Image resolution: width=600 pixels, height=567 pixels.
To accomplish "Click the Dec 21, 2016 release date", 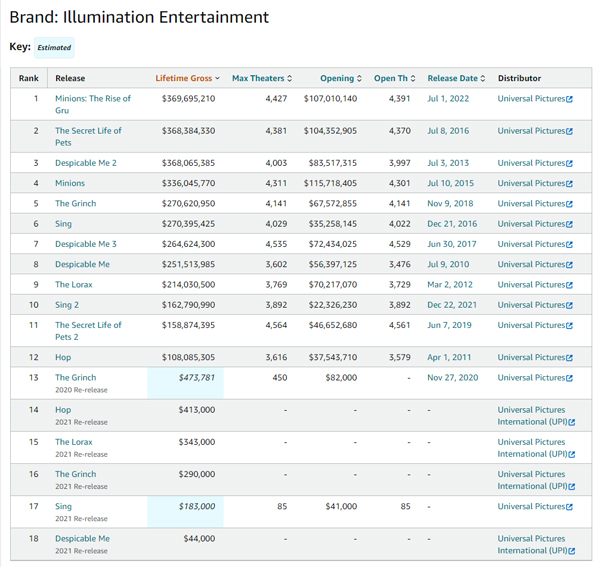I will click(452, 224).
